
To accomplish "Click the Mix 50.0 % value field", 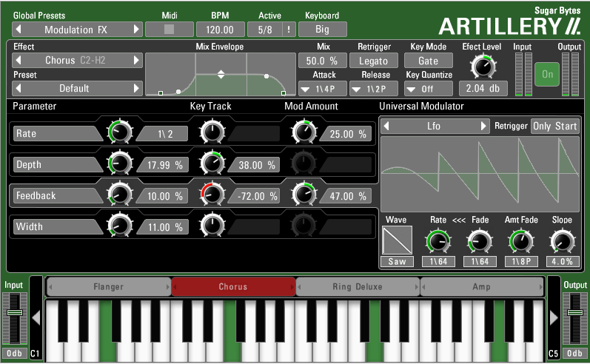I will 323,61.
